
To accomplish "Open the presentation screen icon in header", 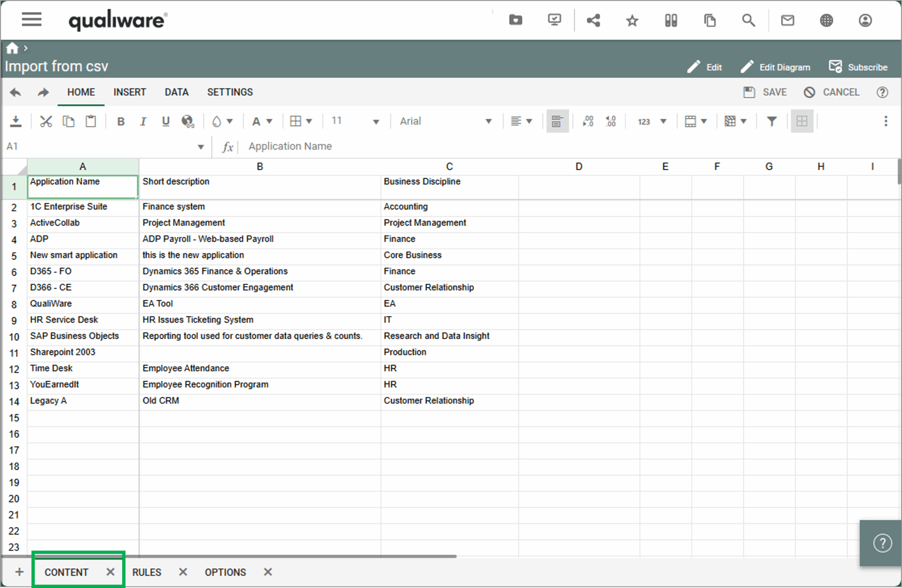I will tap(555, 20).
